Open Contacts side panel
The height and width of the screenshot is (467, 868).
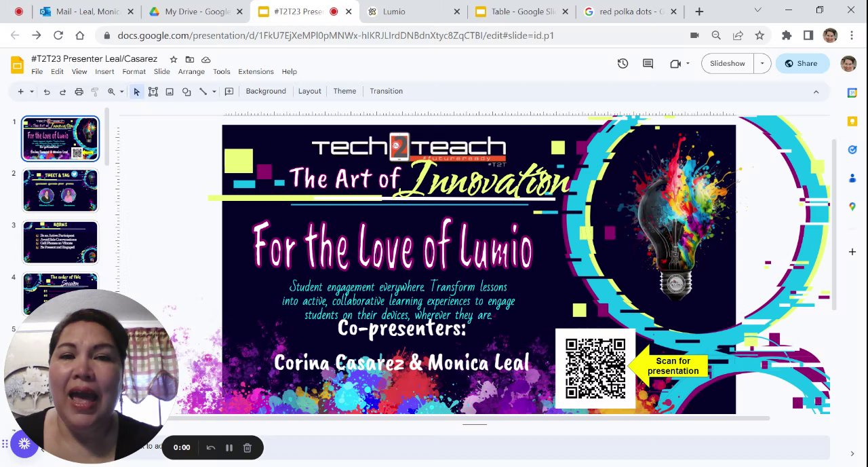[852, 178]
